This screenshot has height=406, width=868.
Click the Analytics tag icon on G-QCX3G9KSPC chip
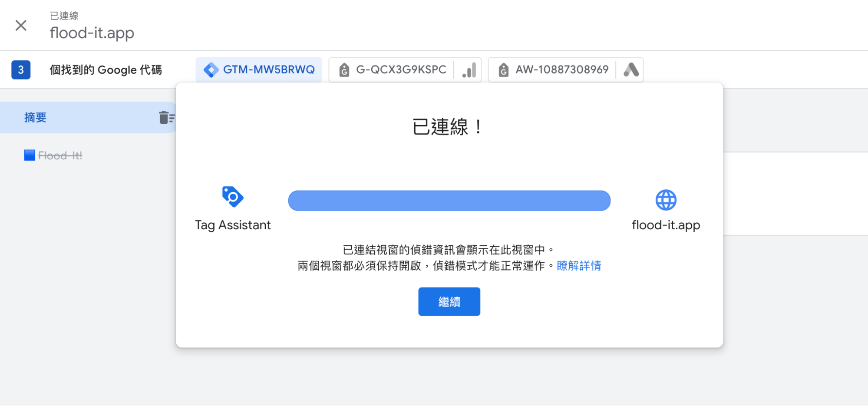(344, 69)
